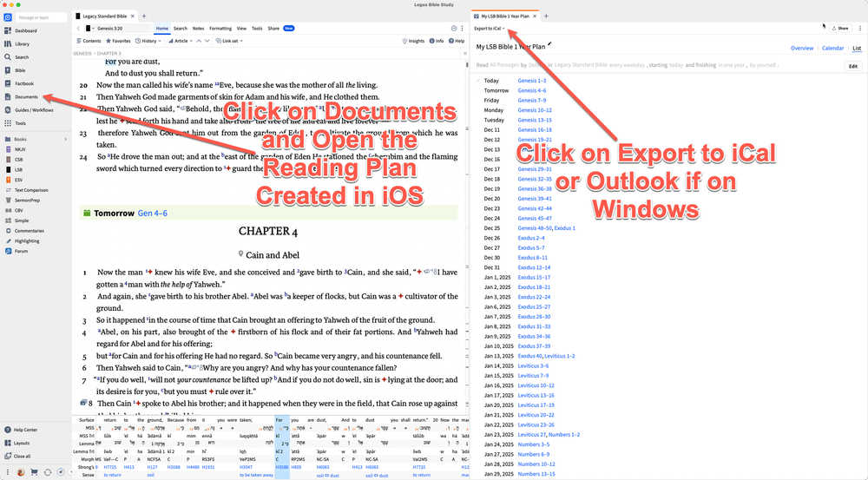
Task: Switch to the Search tab
Action: tap(181, 29)
